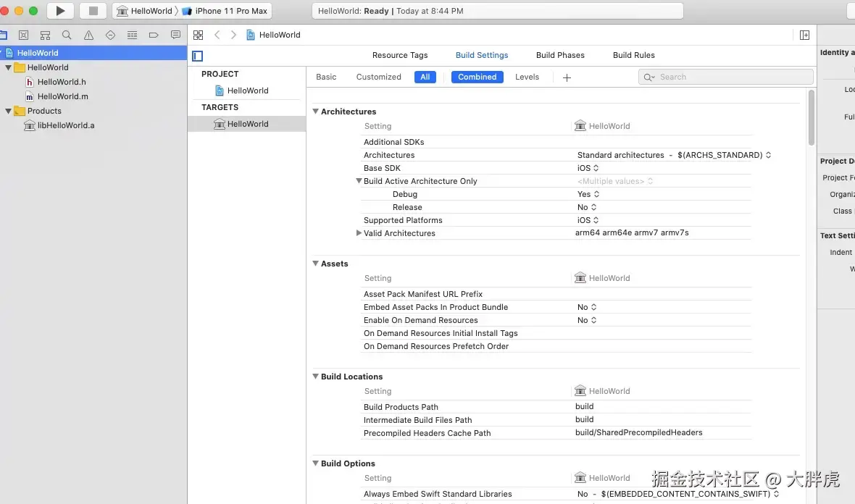
Task: Collapse Build Active Architecture Only row
Action: pos(359,181)
